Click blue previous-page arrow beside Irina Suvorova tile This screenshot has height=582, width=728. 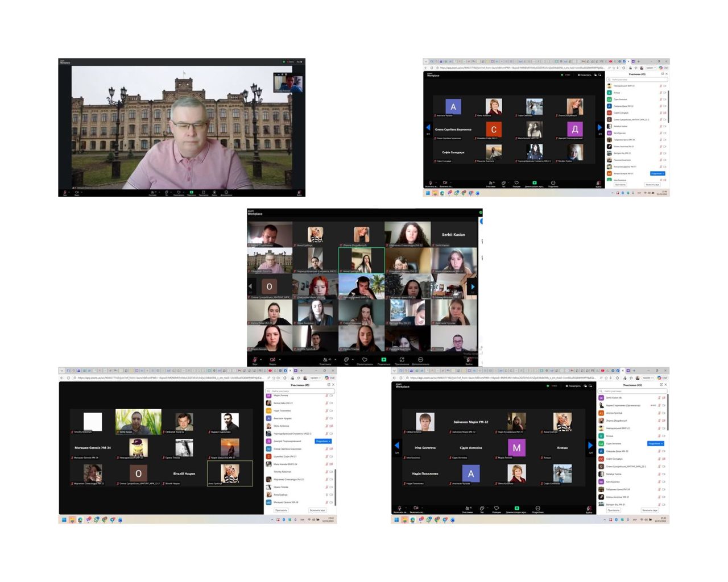[x=397, y=446]
